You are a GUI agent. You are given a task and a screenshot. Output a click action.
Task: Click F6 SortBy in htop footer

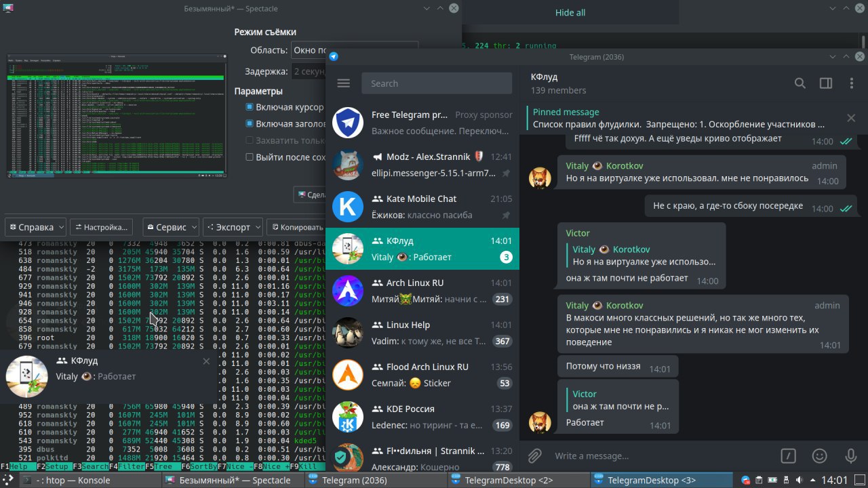click(198, 466)
